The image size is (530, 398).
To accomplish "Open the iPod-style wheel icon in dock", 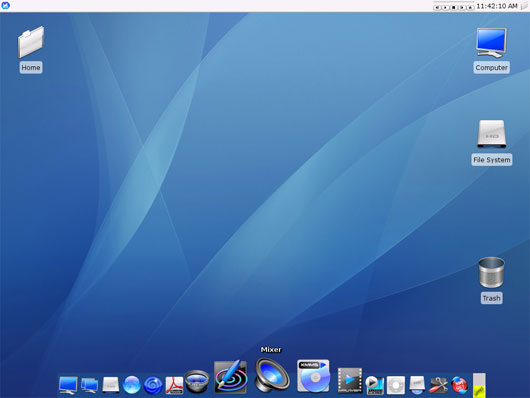I will (x=396, y=385).
